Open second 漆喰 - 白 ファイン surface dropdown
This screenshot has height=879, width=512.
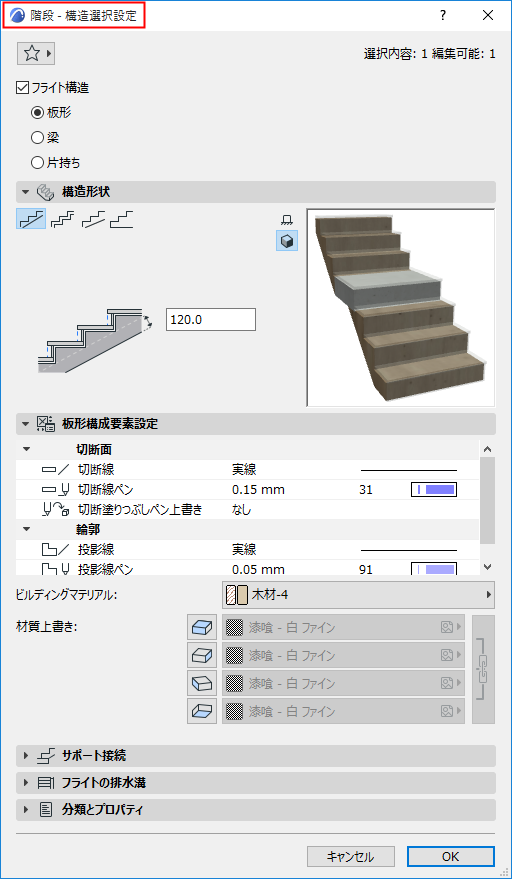[x=344, y=655]
